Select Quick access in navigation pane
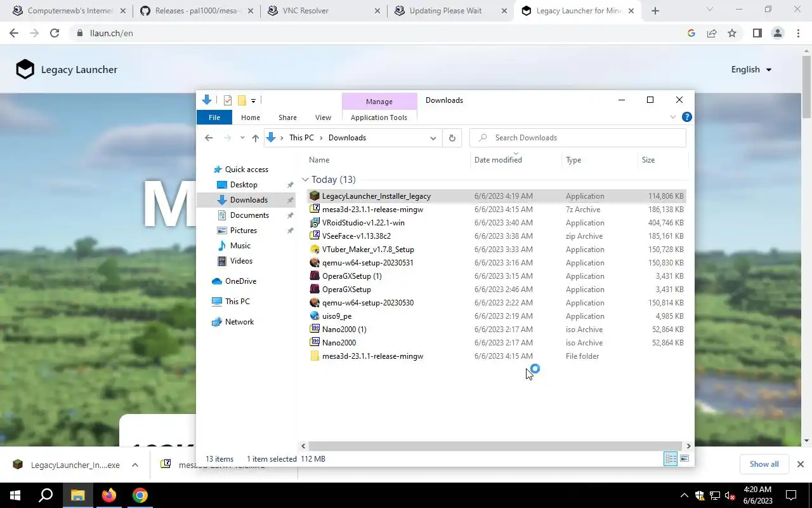The width and height of the screenshot is (812, 508). point(247,170)
